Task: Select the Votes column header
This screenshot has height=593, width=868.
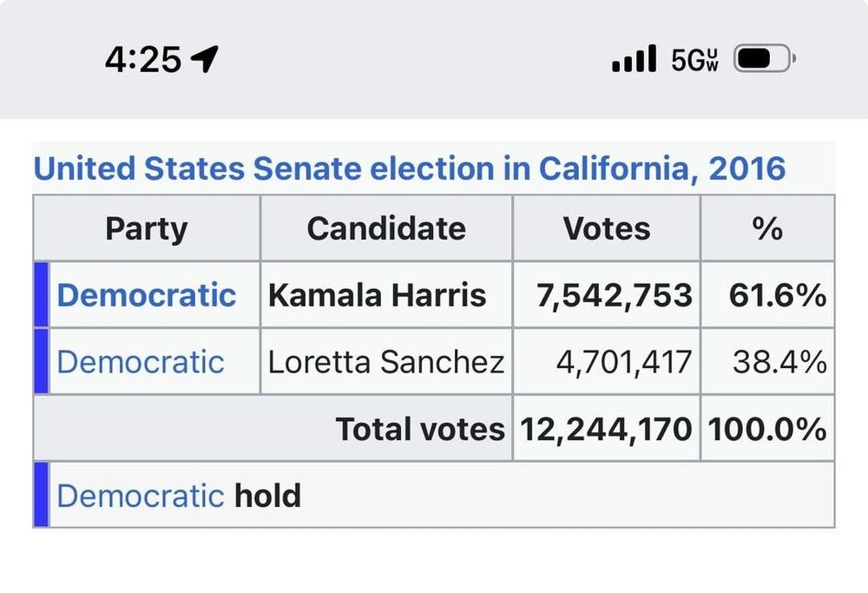Action: 607,228
